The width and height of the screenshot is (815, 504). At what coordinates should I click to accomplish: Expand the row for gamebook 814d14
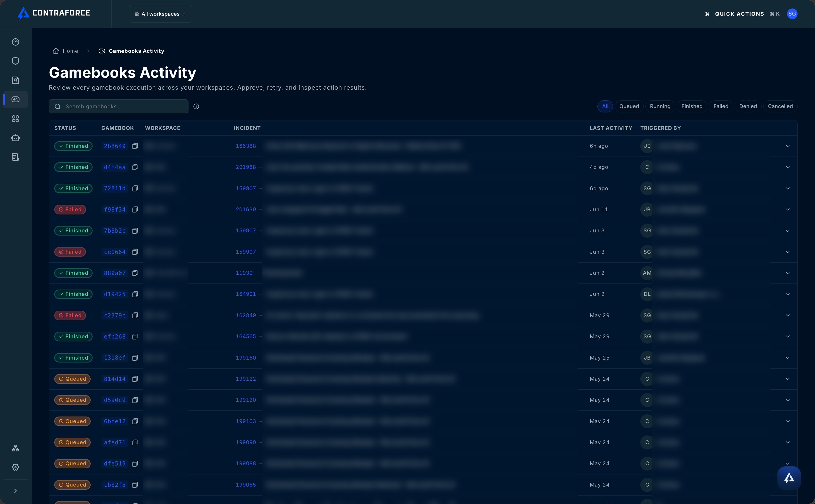[x=788, y=379]
